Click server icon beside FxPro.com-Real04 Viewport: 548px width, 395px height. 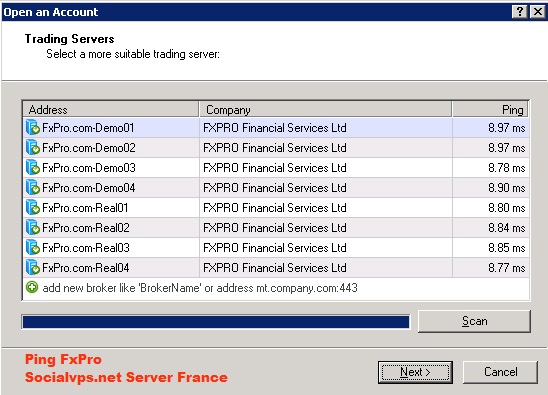tap(33, 268)
